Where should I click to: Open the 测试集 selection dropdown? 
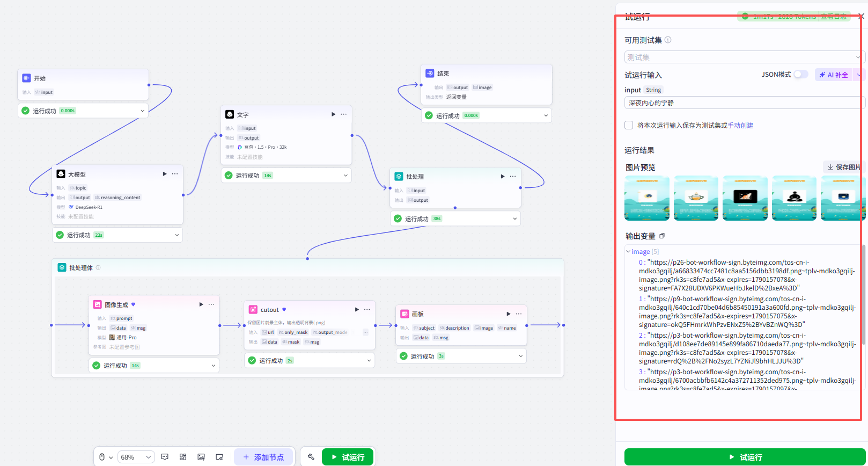[x=744, y=57]
